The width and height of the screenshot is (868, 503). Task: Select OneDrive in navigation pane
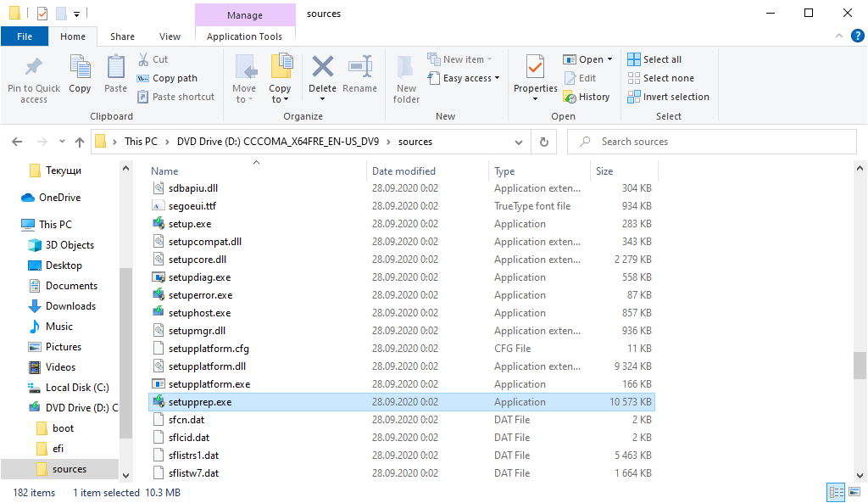[x=51, y=198]
